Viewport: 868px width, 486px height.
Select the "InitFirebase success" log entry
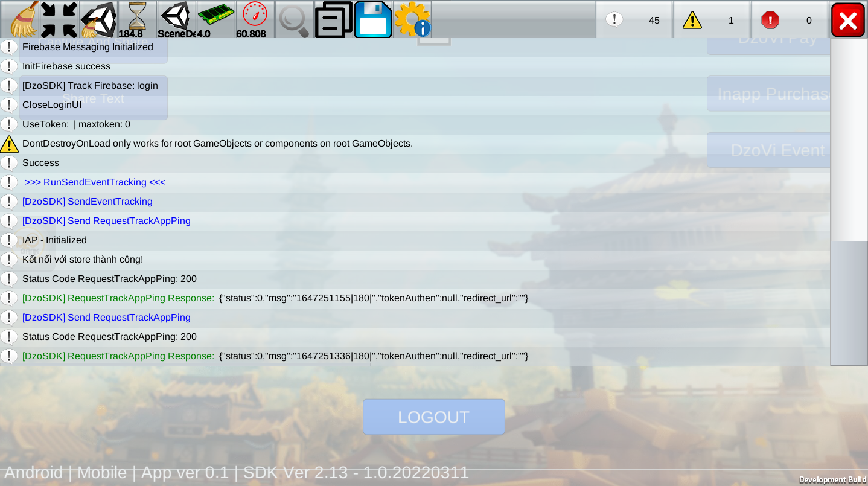click(415, 66)
